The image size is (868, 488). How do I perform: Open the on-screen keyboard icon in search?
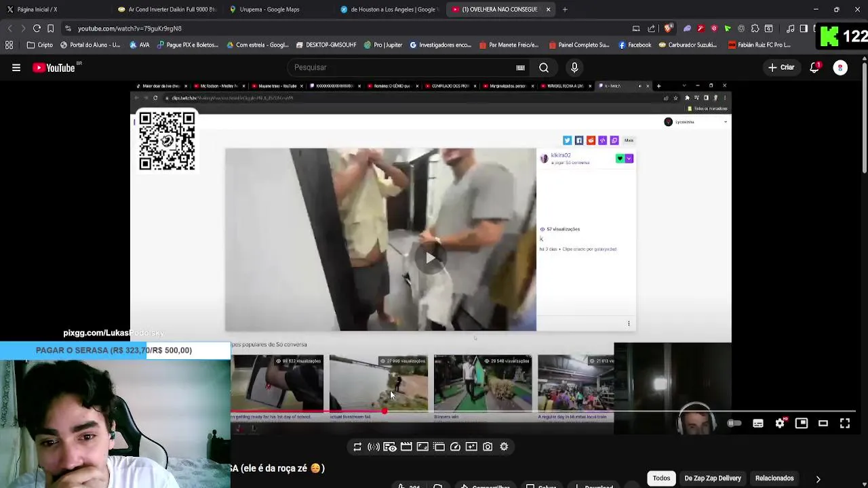coord(520,68)
